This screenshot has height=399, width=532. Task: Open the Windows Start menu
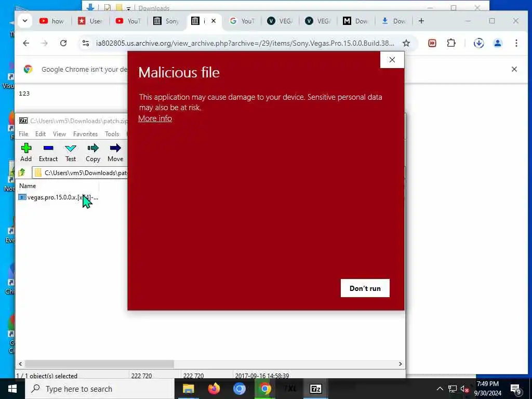pos(12,389)
